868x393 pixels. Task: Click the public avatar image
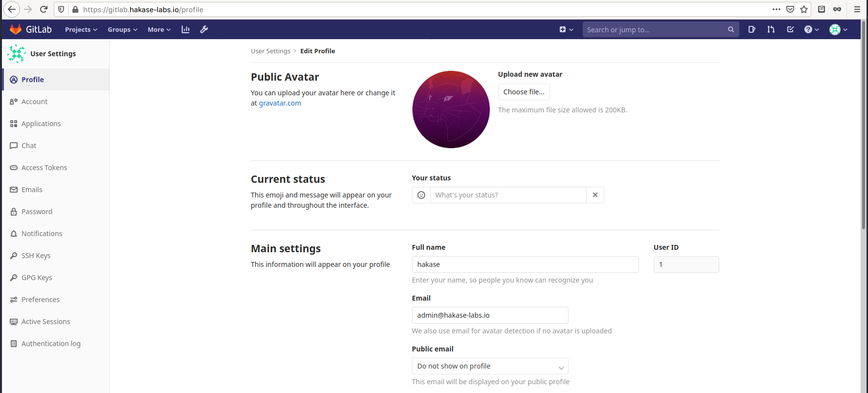coord(451,109)
